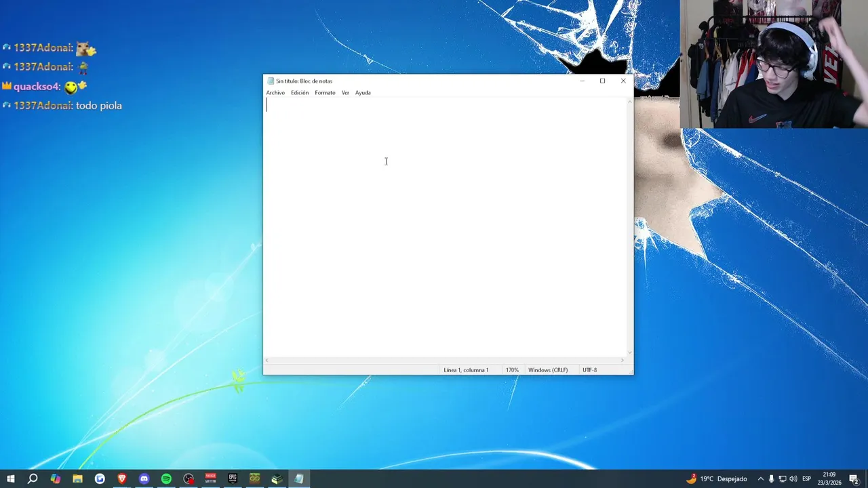Open the stacked books icon on the taskbar
The image size is (868, 488).
[277, 479]
